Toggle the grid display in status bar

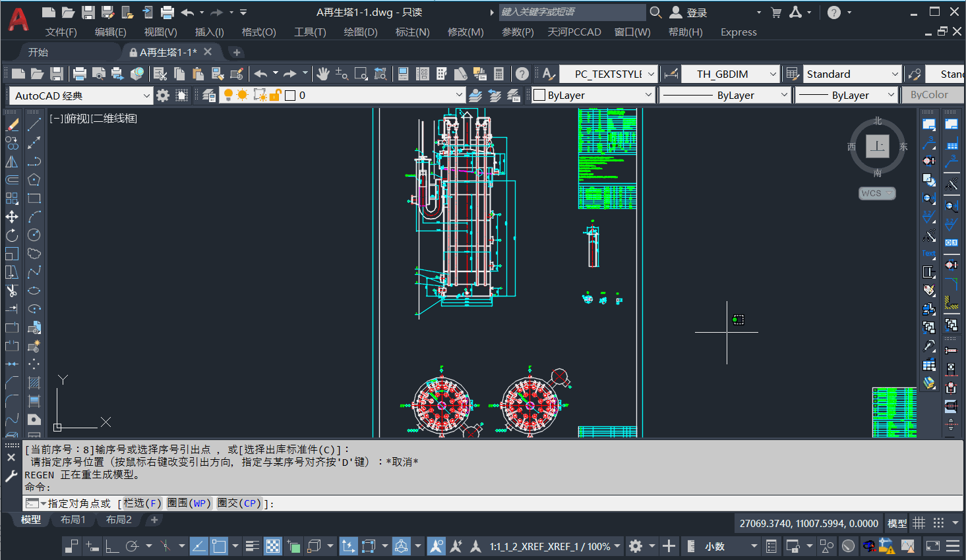[x=919, y=523]
